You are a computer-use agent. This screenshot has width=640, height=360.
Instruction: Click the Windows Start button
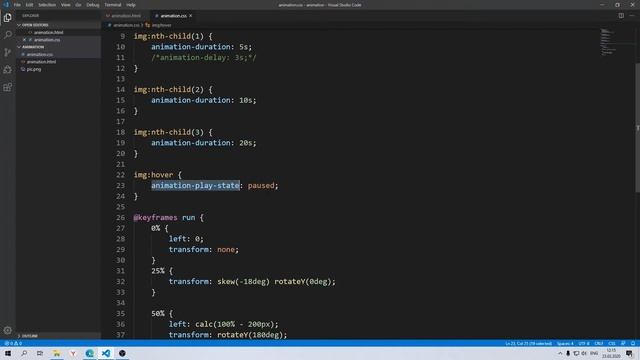[x=8, y=353]
